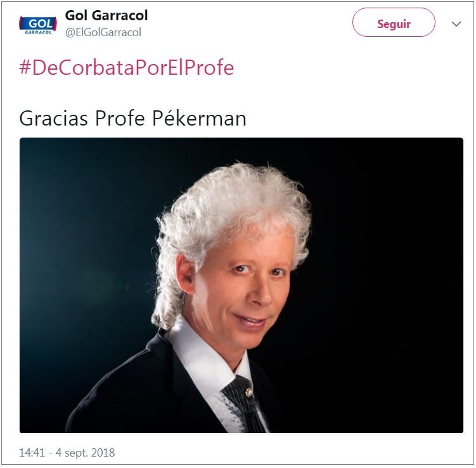Image resolution: width=476 pixels, height=468 pixels.
Task: Select the tweet text Gracias Profe Pékerman
Action: (x=132, y=118)
